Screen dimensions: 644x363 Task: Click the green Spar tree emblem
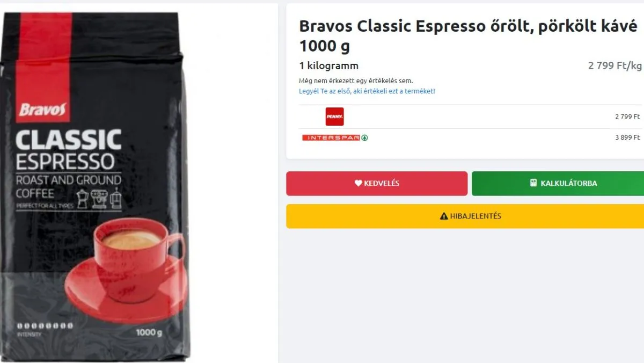point(364,137)
